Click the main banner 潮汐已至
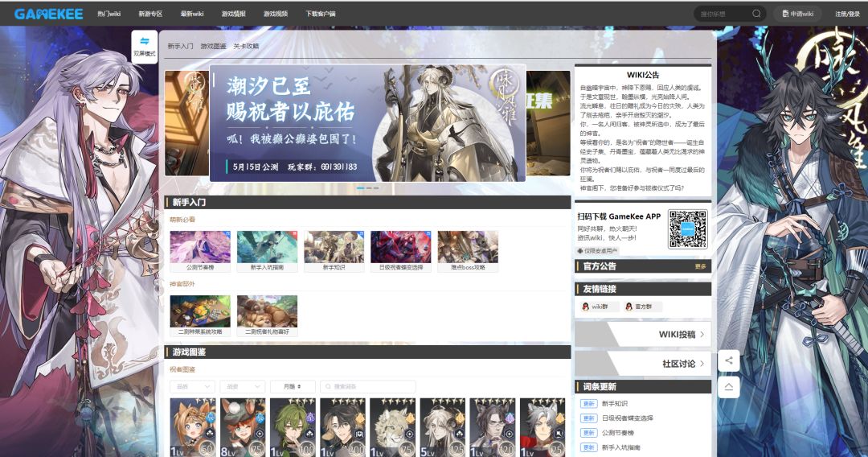The image size is (868, 457). click(367, 123)
